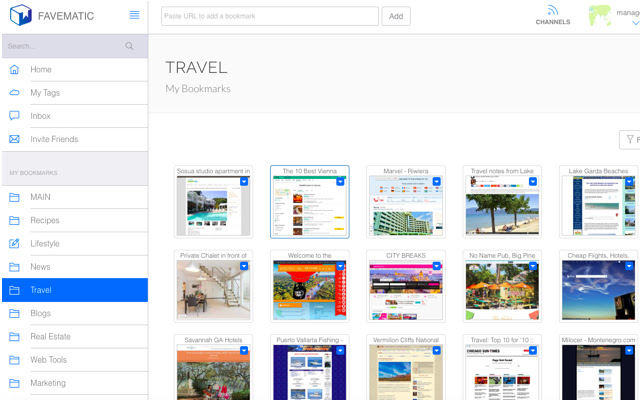Viewport: 640px width, 400px height.
Task: Open CITY BREAKS bookmark thumbnail
Action: coord(406,290)
